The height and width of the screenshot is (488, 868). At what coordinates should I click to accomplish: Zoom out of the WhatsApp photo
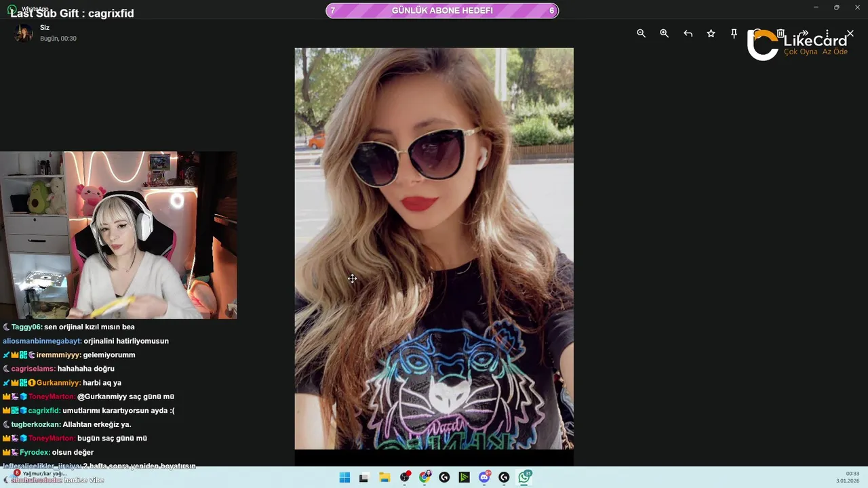tap(641, 33)
